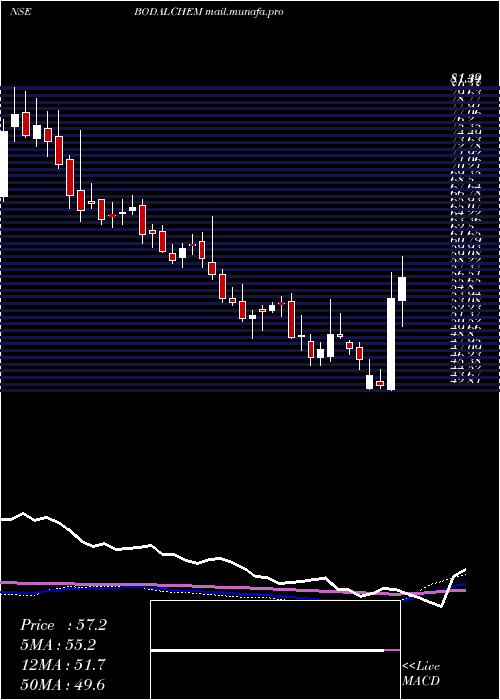This screenshot has height=700, width=500.
Task: Click the 50MA : 49.6 value
Action: [62, 684]
